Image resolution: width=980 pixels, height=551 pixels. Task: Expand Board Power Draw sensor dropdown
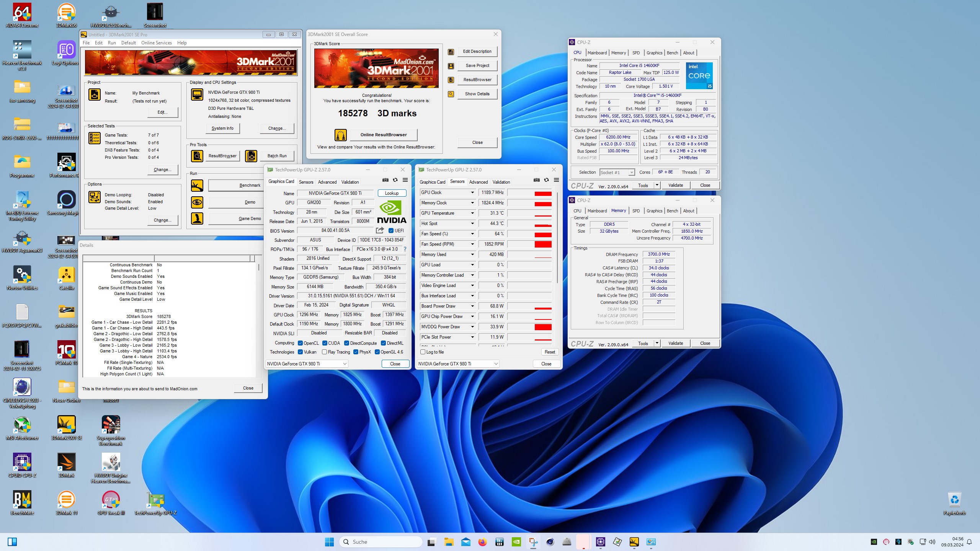click(472, 306)
